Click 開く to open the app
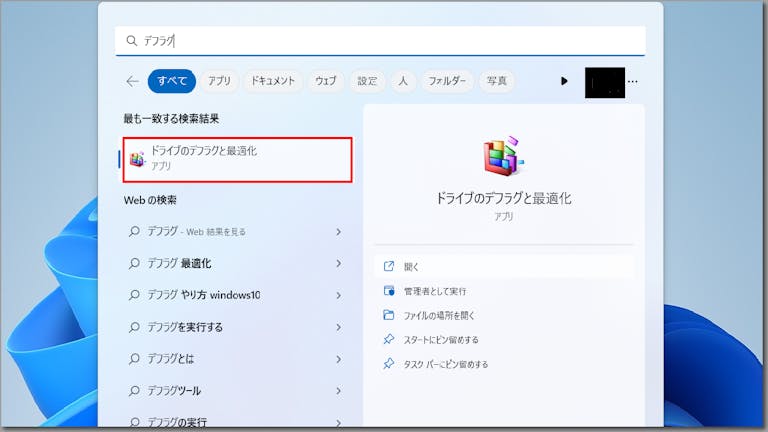The height and width of the screenshot is (432, 768). (504, 266)
